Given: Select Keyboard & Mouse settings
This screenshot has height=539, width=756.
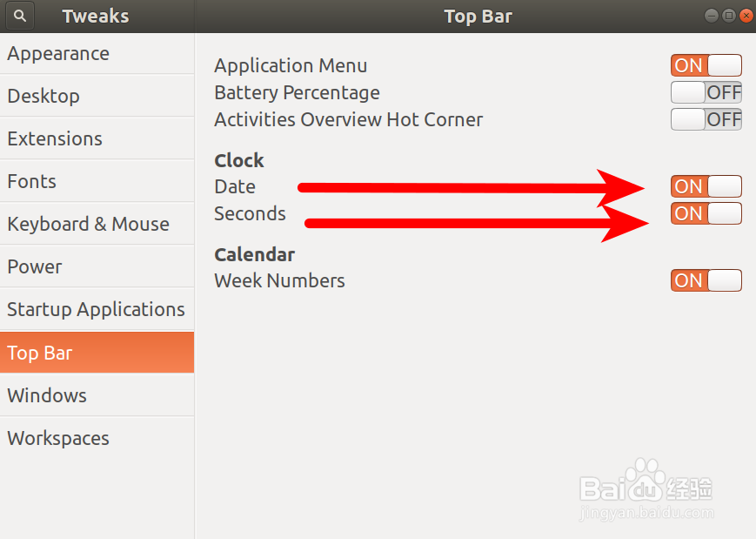Looking at the screenshot, I should click(x=97, y=224).
